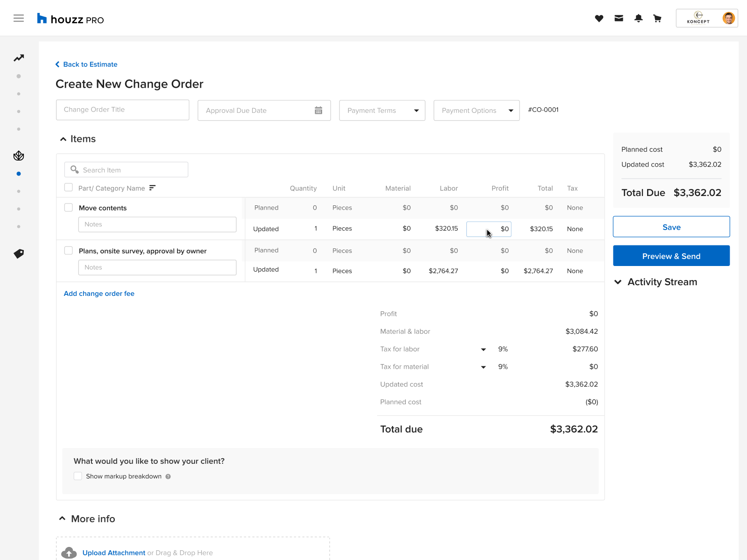The height and width of the screenshot is (560, 747).
Task: Check the Move contents item checkbox
Action: tap(69, 208)
